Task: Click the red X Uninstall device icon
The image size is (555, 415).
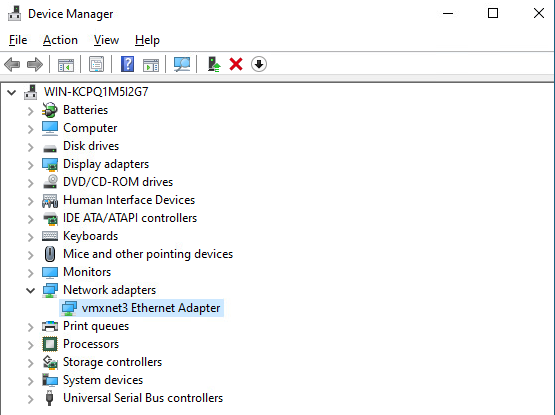Action: [x=236, y=64]
